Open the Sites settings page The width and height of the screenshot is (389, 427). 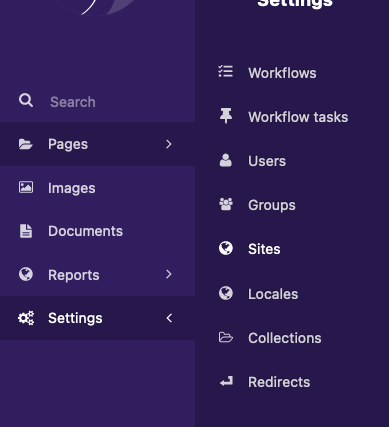pyautogui.click(x=264, y=249)
